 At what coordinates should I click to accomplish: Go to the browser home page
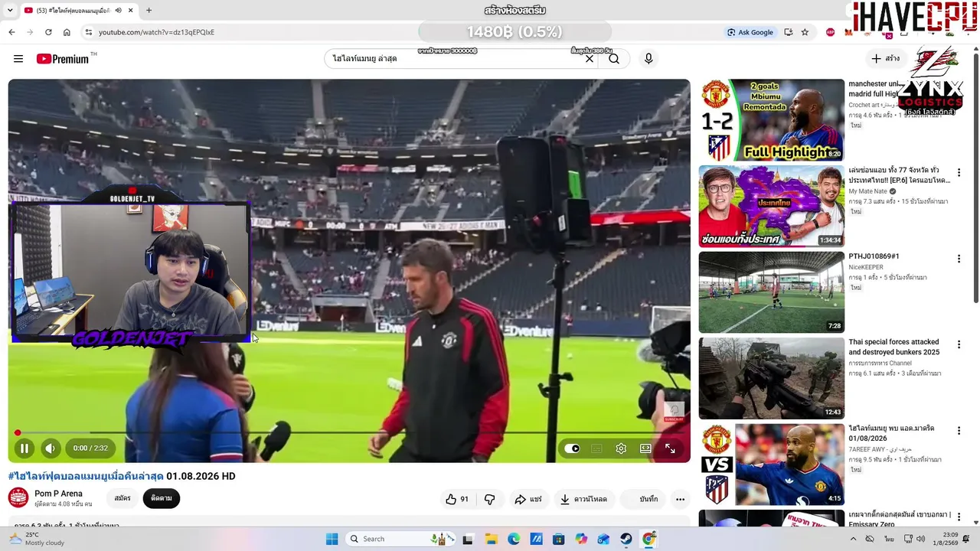point(67,32)
